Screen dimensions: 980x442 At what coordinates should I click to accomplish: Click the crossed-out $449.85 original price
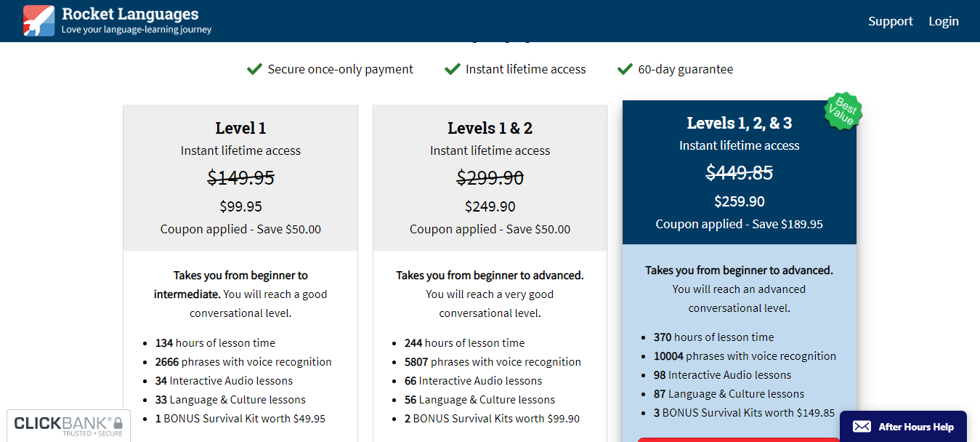pos(739,172)
